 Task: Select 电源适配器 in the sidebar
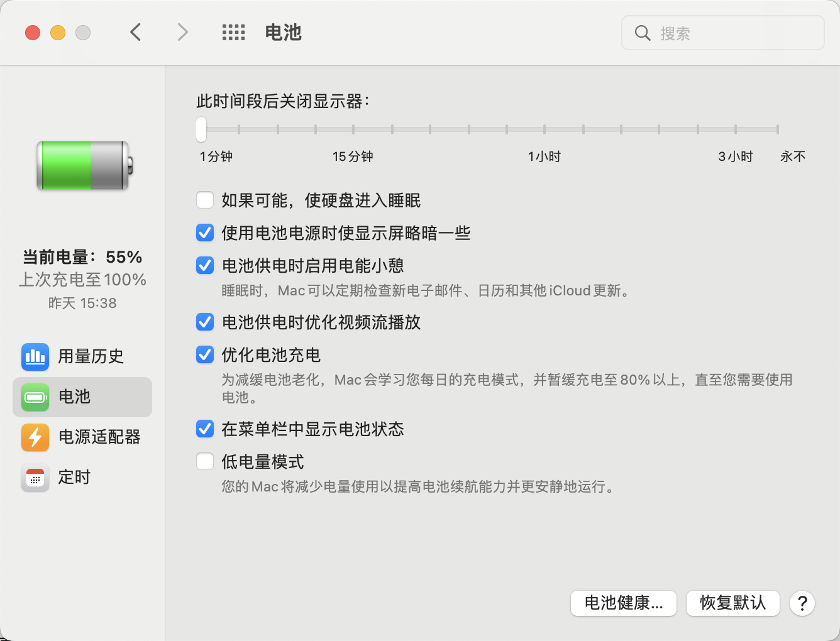pos(99,437)
